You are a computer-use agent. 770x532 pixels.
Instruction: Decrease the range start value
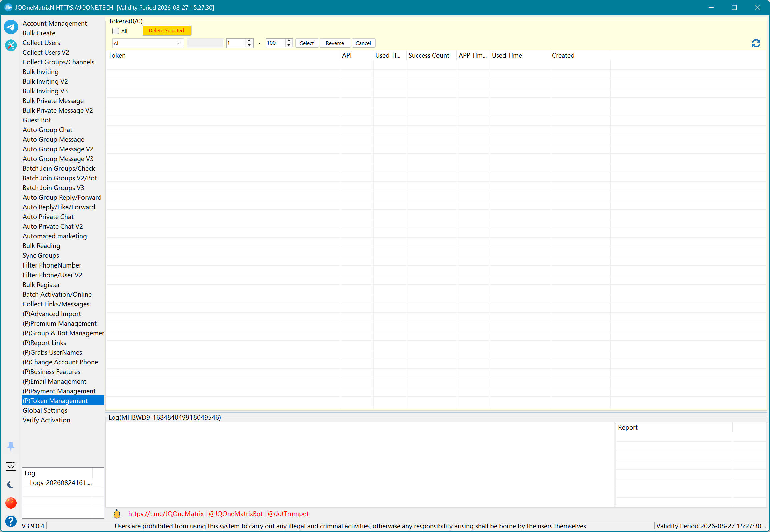point(249,45)
